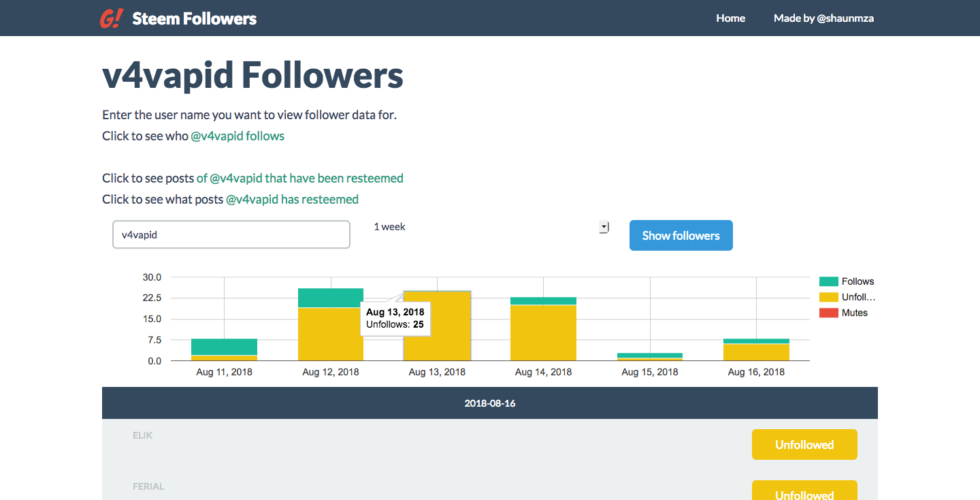Click the 22.5 y-axis value
980x500 pixels.
pyautogui.click(x=152, y=298)
